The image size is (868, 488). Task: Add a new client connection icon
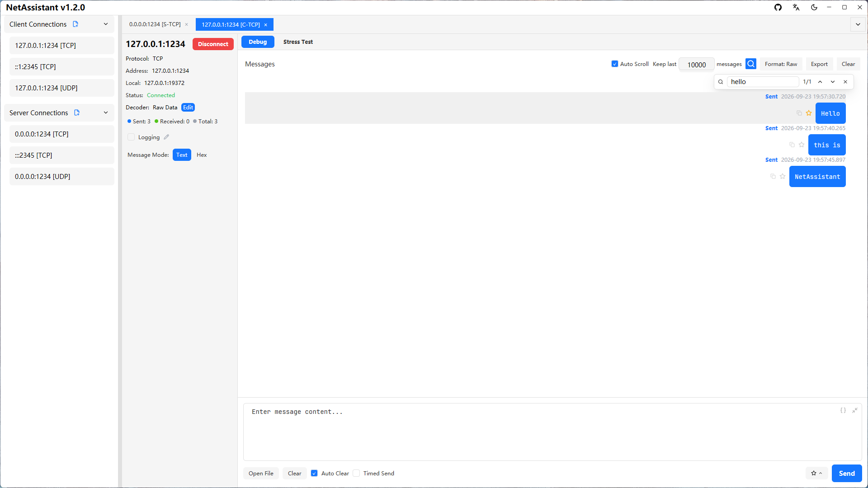[x=75, y=24]
